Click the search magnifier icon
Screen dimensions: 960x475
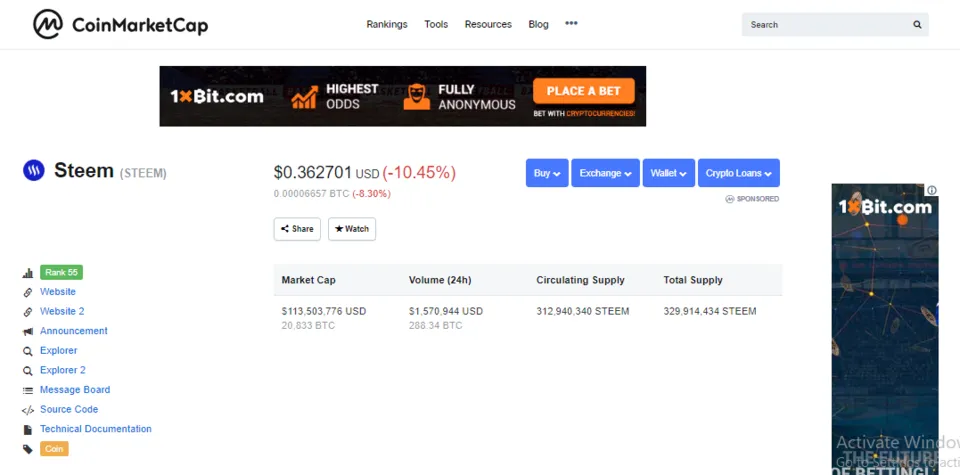(x=917, y=24)
